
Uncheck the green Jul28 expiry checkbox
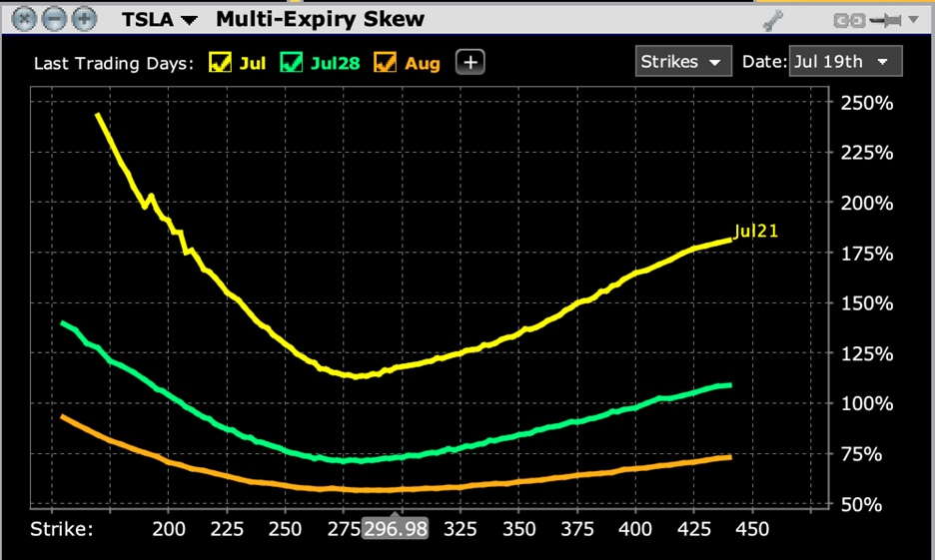(x=291, y=62)
